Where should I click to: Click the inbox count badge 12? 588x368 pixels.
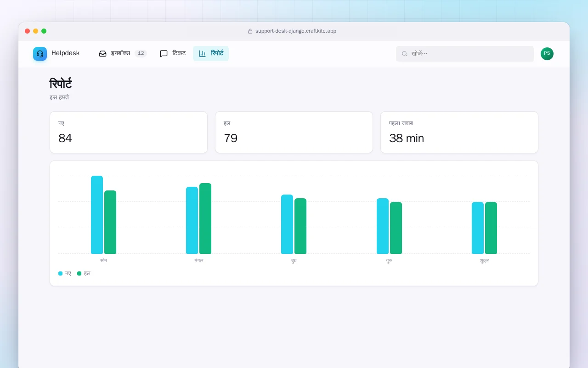click(141, 54)
